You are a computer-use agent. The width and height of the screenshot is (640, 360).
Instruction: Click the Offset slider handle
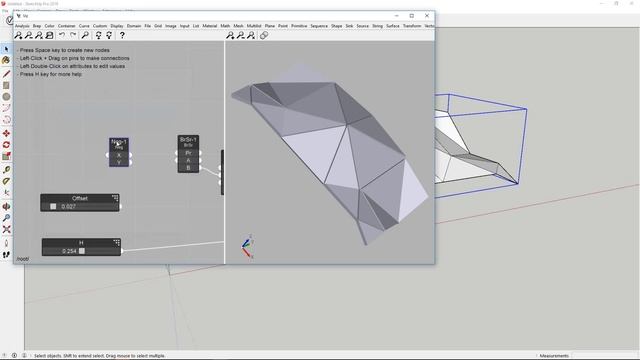[53, 207]
